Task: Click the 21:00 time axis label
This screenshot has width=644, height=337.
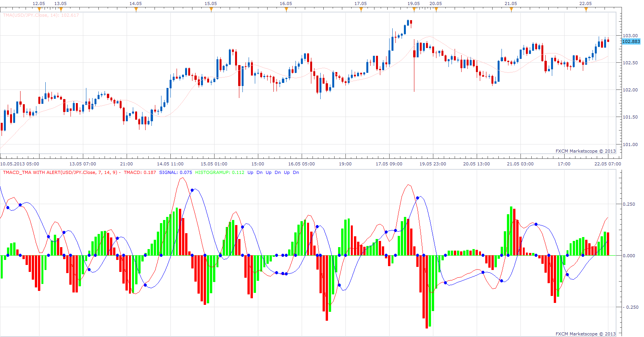Action: [x=126, y=164]
